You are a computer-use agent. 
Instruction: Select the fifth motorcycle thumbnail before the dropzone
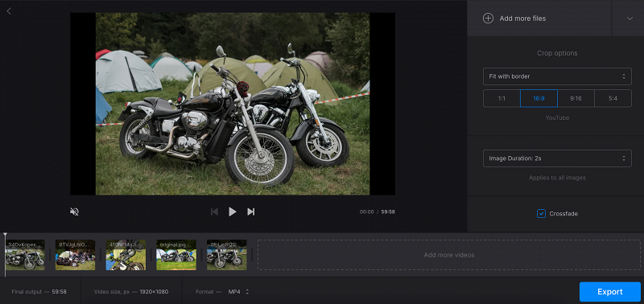coord(227,255)
